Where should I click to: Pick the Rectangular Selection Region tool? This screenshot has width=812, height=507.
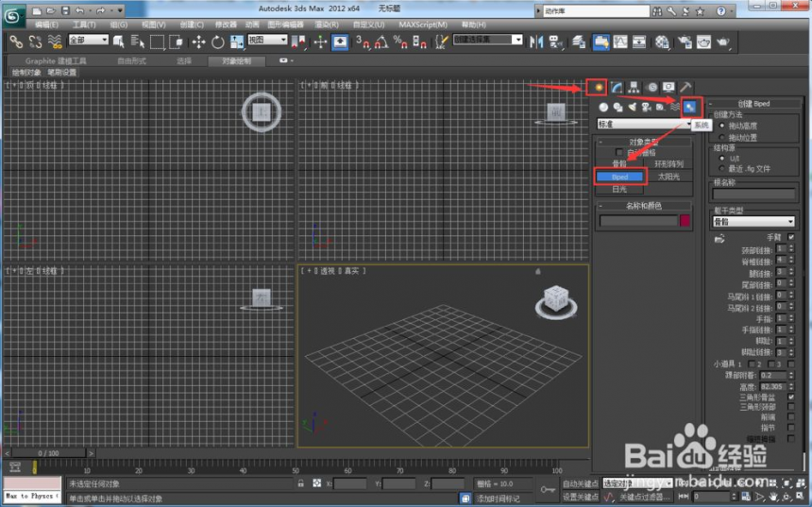[157, 42]
